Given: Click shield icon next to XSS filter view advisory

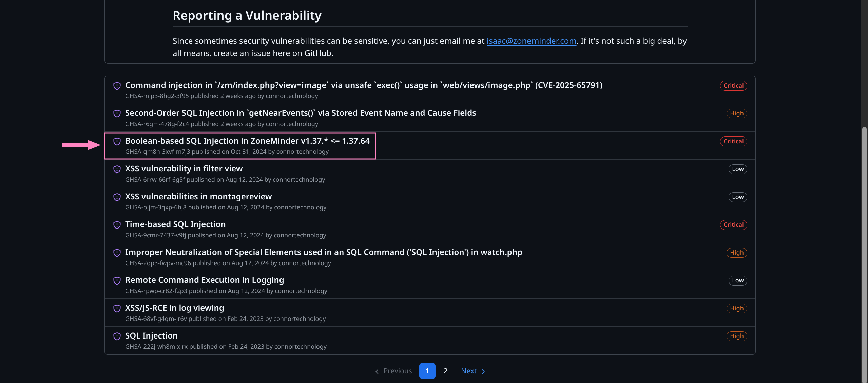Looking at the screenshot, I should tap(117, 169).
